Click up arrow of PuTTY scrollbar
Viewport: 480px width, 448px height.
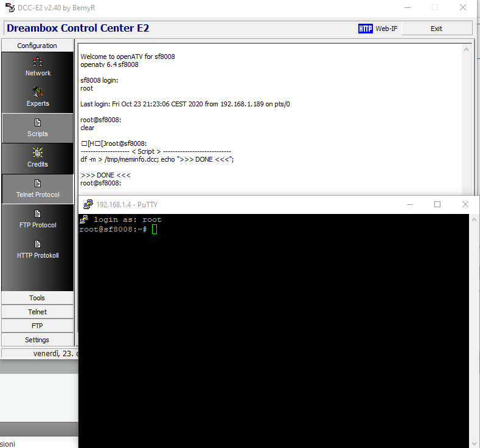(x=474, y=219)
